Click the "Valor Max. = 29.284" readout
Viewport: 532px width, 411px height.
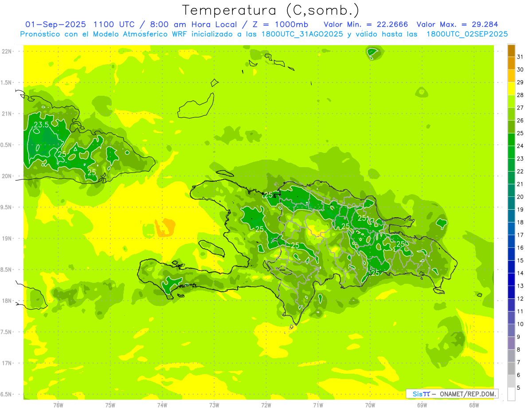pyautogui.click(x=457, y=24)
